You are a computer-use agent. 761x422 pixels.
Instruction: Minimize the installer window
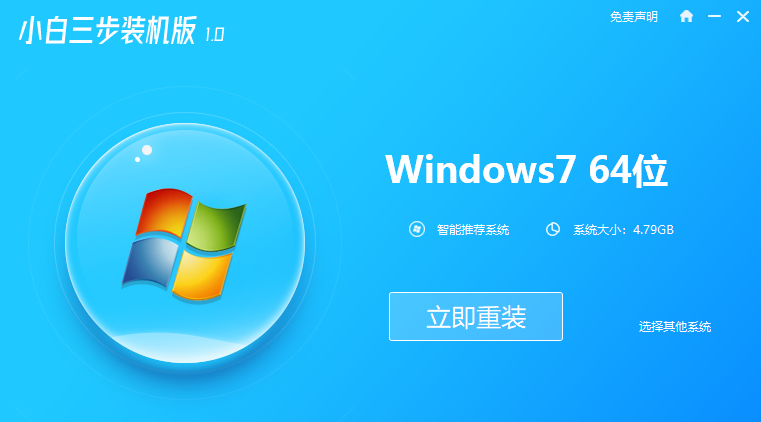714,16
